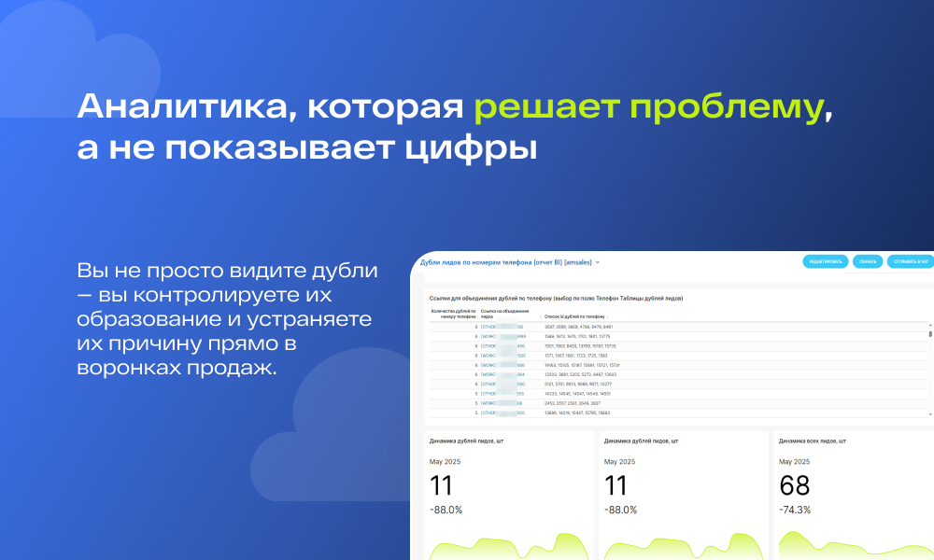Click the table scrollbar up arrow
Viewport: 934px width, 560px height.
[930, 326]
